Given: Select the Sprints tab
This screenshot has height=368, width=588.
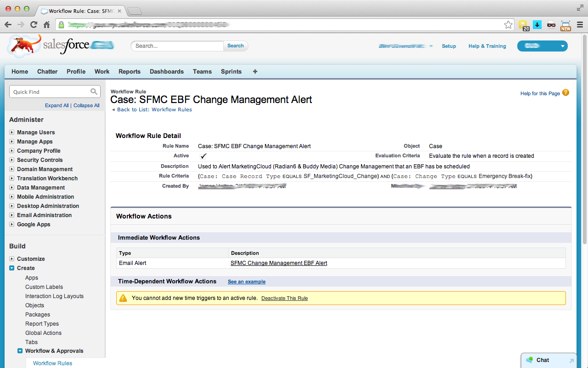Looking at the screenshot, I should click(231, 71).
